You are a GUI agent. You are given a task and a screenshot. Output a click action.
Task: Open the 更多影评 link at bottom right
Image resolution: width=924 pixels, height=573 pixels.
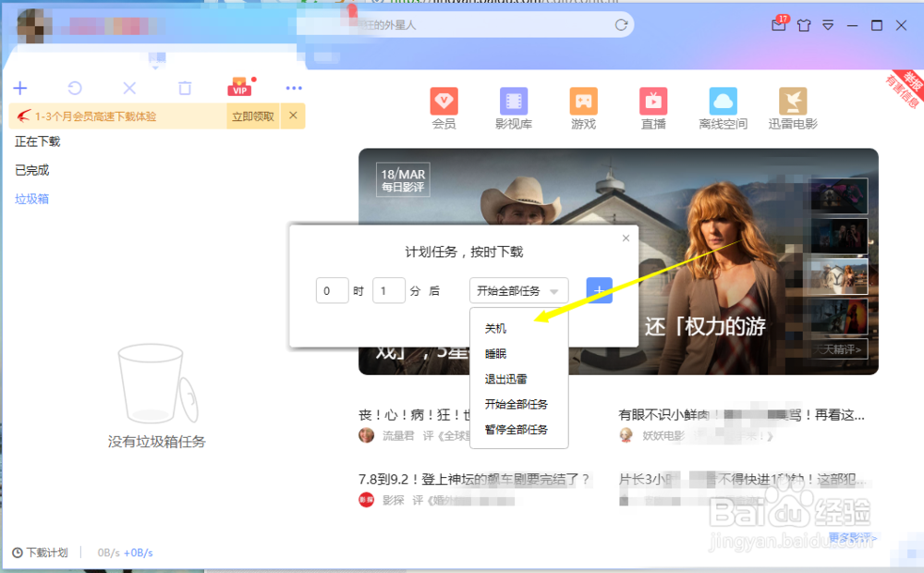point(851,537)
